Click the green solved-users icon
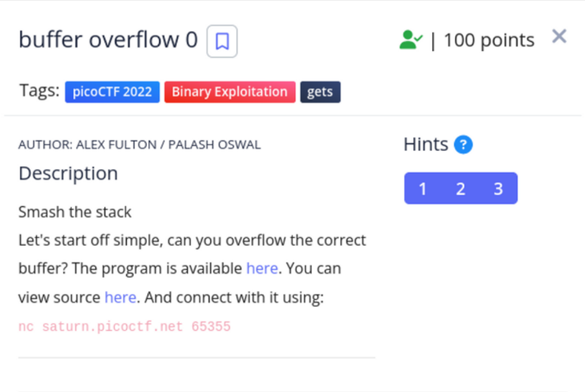585x392 pixels. (x=410, y=40)
